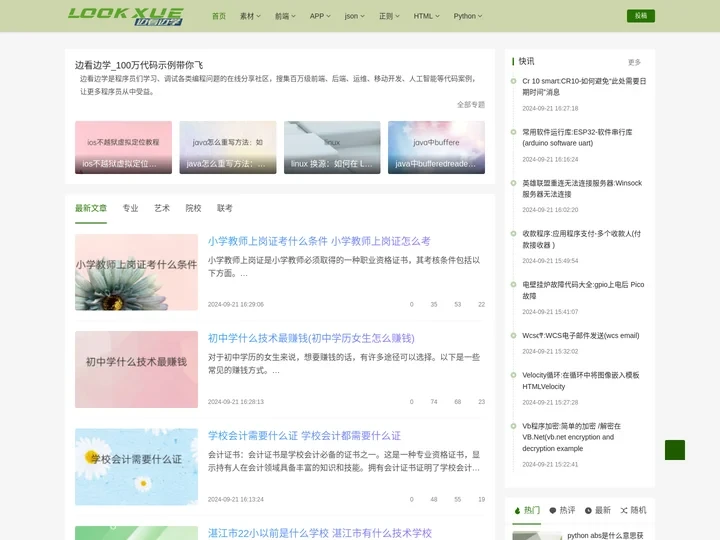The width and height of the screenshot is (720, 540).
Task: Click count 22 on 小学教师上岗证 article row
Action: 481,304
